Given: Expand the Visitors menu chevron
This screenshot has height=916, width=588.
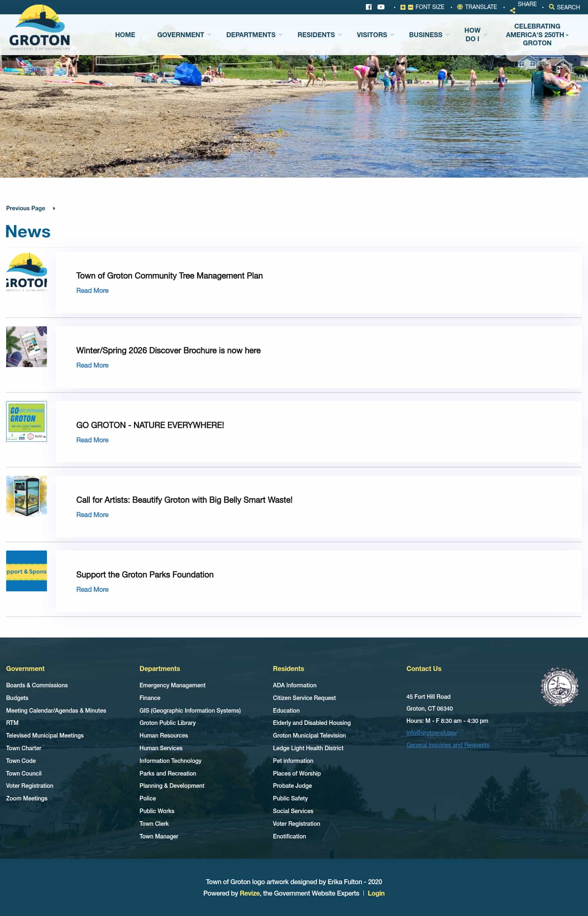Looking at the screenshot, I should [x=392, y=35].
